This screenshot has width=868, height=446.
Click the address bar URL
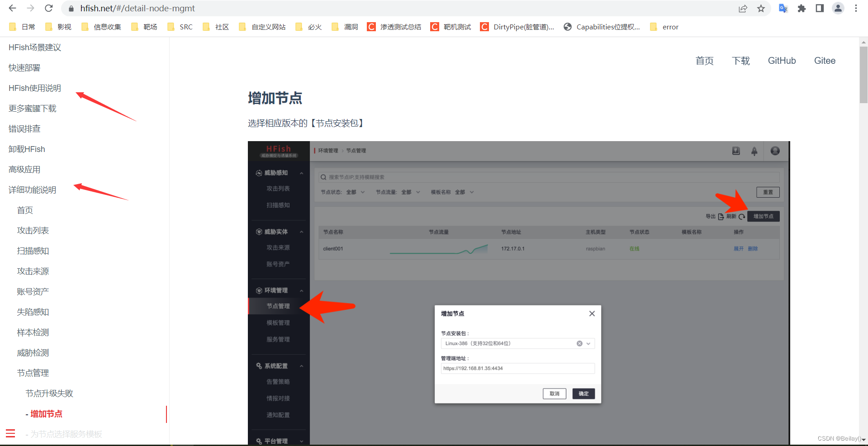pyautogui.click(x=138, y=9)
